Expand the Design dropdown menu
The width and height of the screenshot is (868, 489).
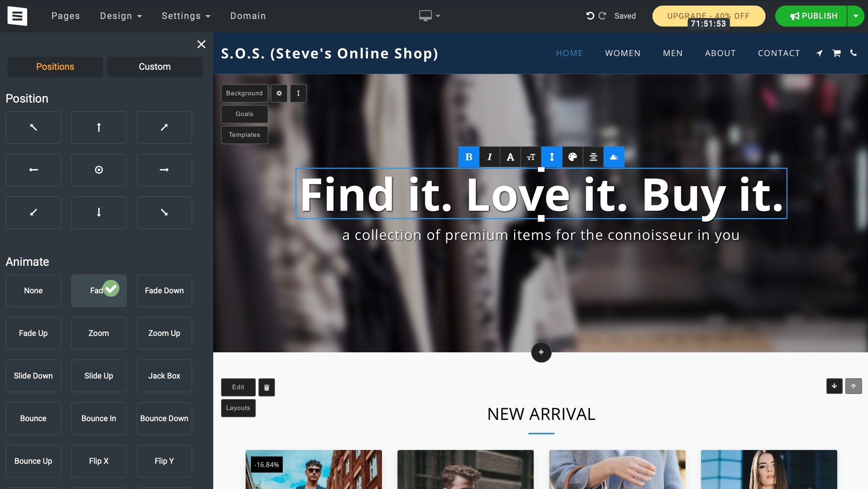point(121,16)
